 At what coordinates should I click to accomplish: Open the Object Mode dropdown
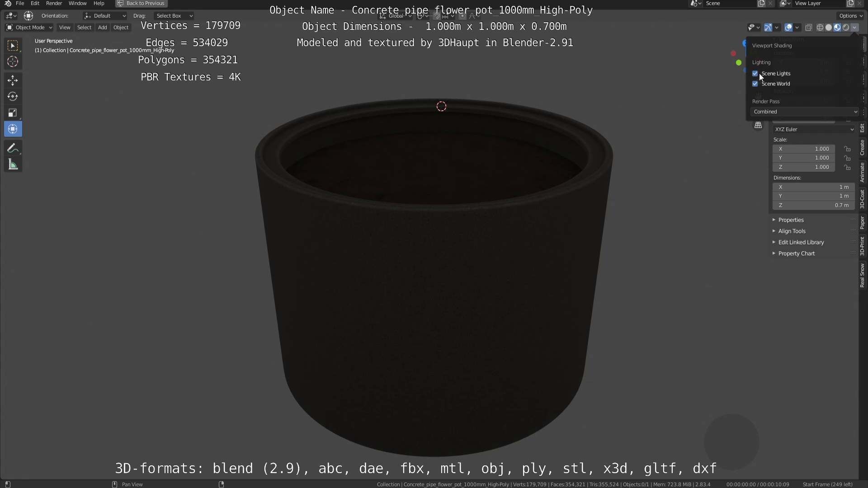click(x=29, y=28)
